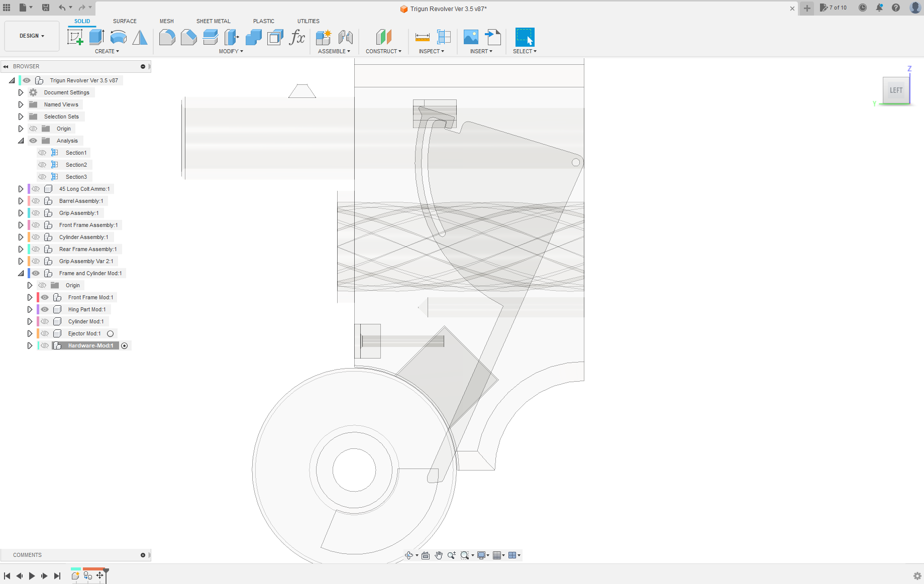This screenshot has height=584, width=924.
Task: Open the MODIFY menu
Action: coord(231,51)
